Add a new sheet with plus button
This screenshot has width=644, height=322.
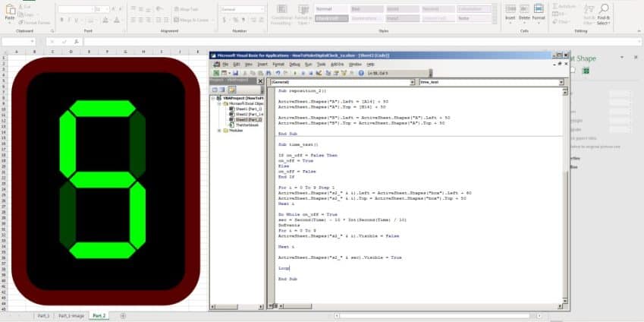(x=123, y=315)
